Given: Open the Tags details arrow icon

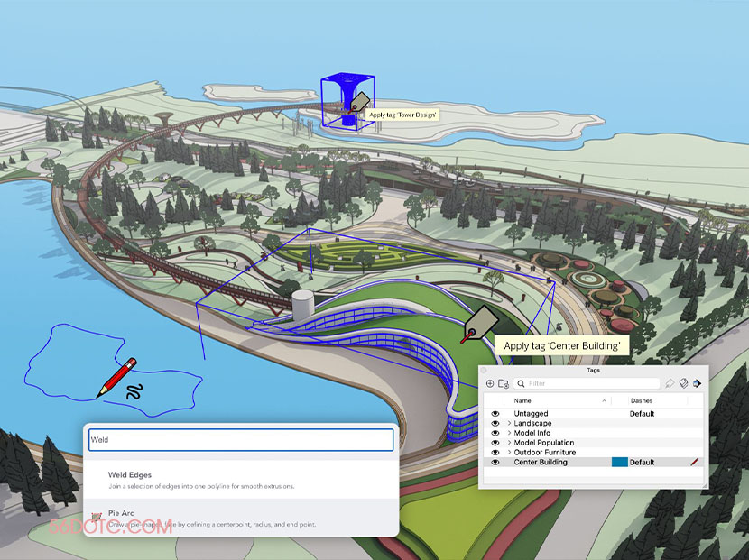Looking at the screenshot, I should pyautogui.click(x=698, y=383).
